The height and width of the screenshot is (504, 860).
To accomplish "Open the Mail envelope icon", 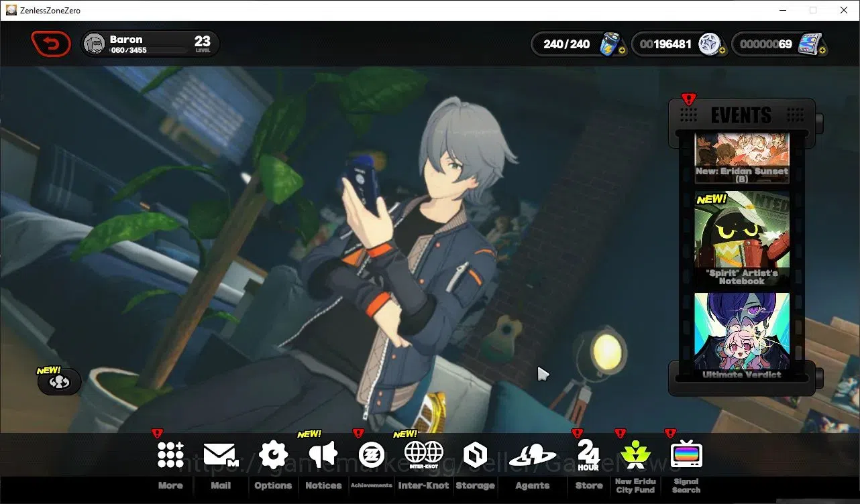I will (x=221, y=455).
